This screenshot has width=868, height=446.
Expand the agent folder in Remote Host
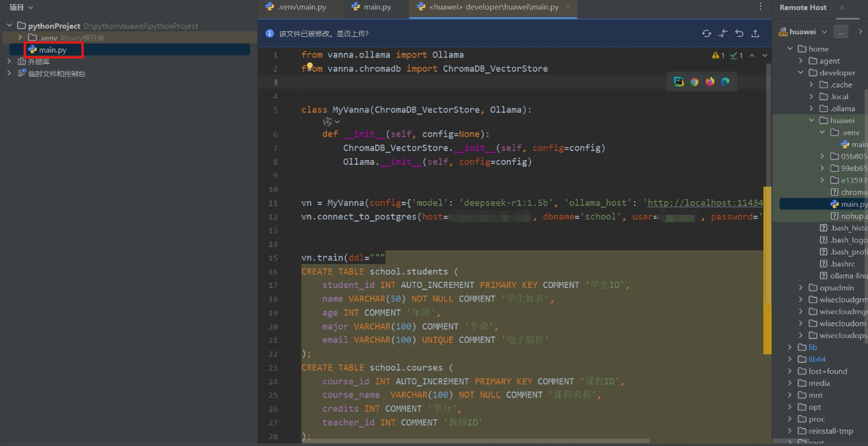coord(802,61)
